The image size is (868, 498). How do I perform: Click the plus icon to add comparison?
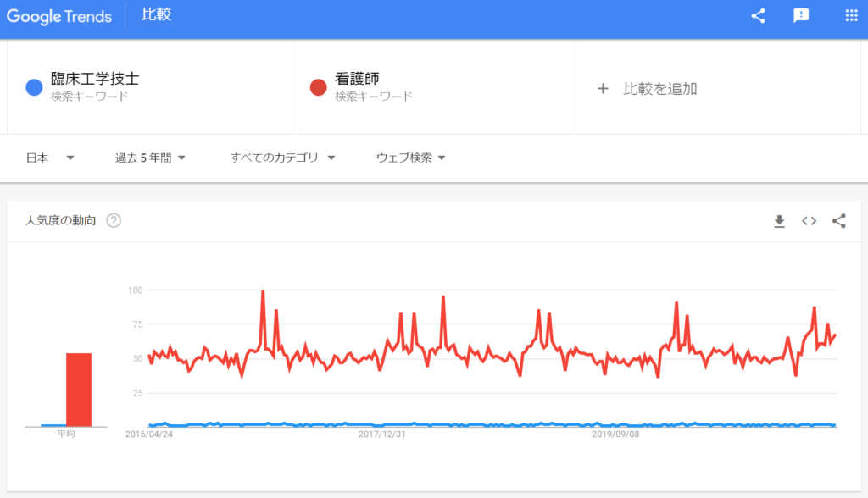point(603,88)
